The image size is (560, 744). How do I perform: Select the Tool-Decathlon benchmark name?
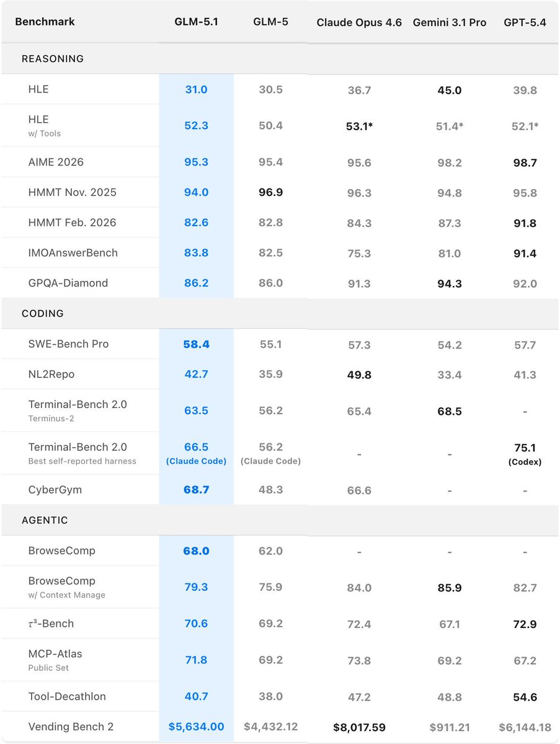click(67, 696)
